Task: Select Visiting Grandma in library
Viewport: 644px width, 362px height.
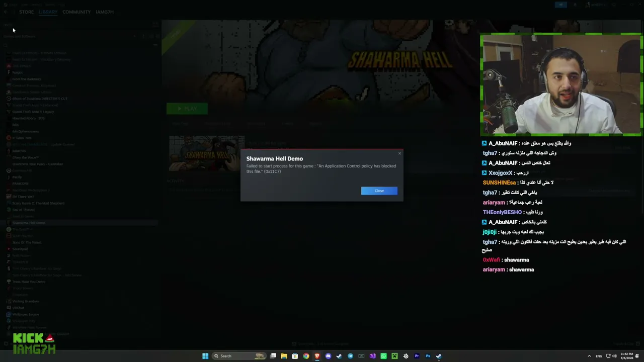Action: 26,301
